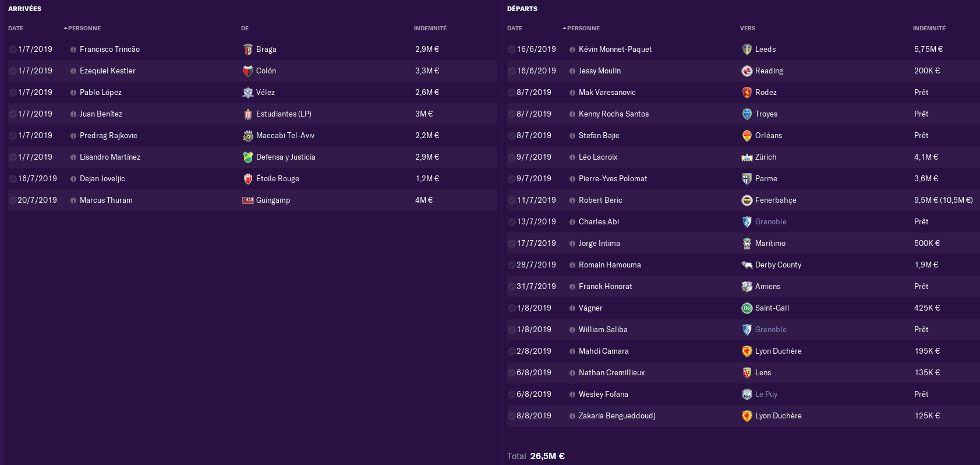This screenshot has height=465, width=980.
Task: Click the Orléans club crest icon
Action: (747, 136)
